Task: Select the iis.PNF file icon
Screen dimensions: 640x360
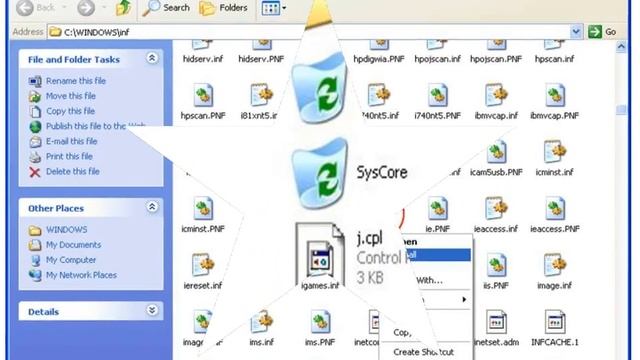Action: click(496, 265)
